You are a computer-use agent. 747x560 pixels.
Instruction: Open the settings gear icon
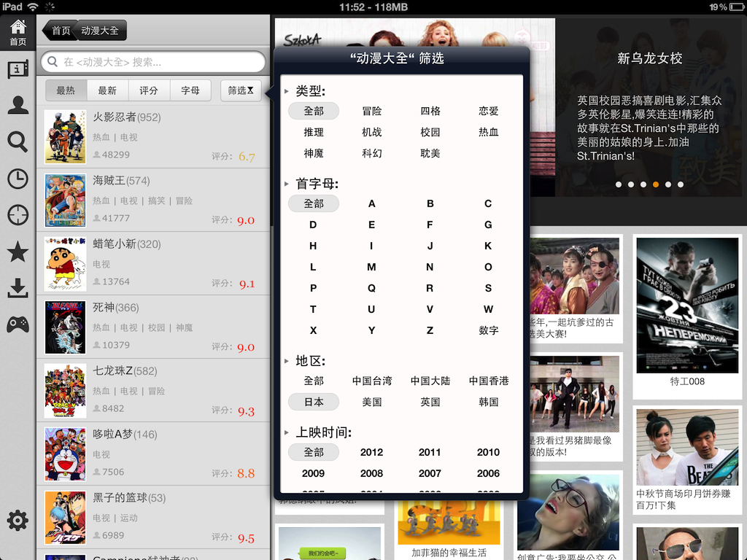coord(18,521)
